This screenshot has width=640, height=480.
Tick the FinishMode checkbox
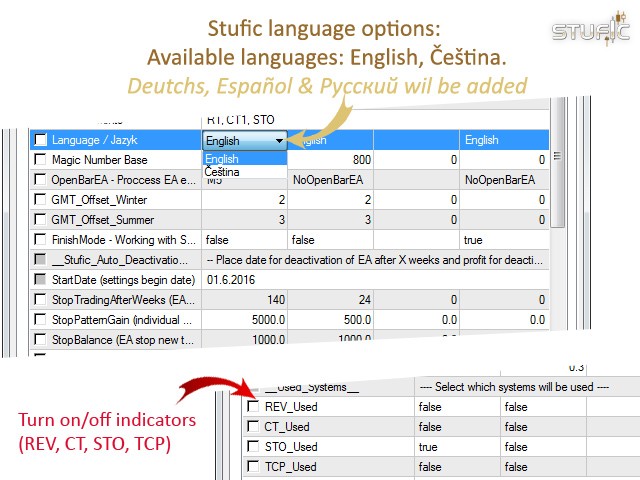click(40, 240)
